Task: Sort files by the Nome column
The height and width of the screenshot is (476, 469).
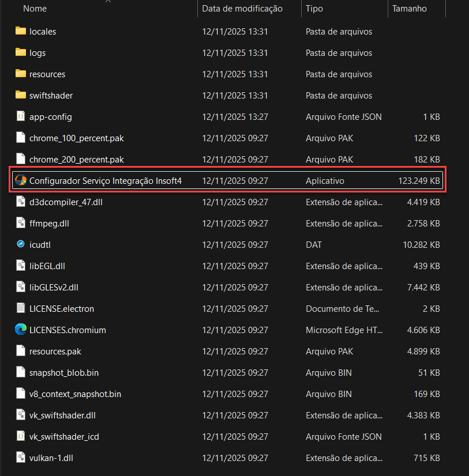Action: point(35,8)
